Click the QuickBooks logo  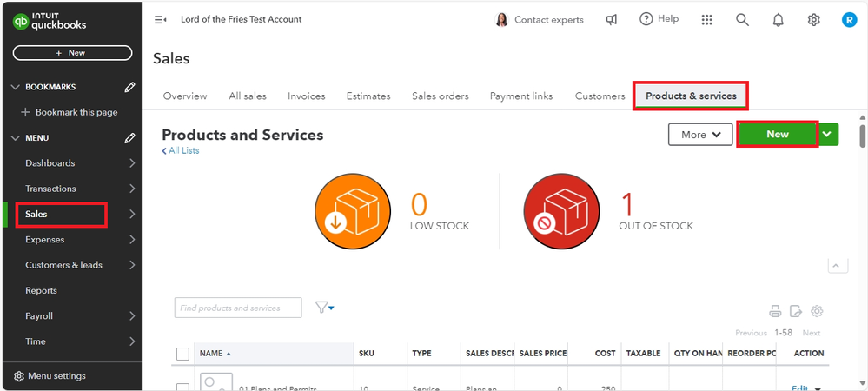pyautogui.click(x=50, y=21)
